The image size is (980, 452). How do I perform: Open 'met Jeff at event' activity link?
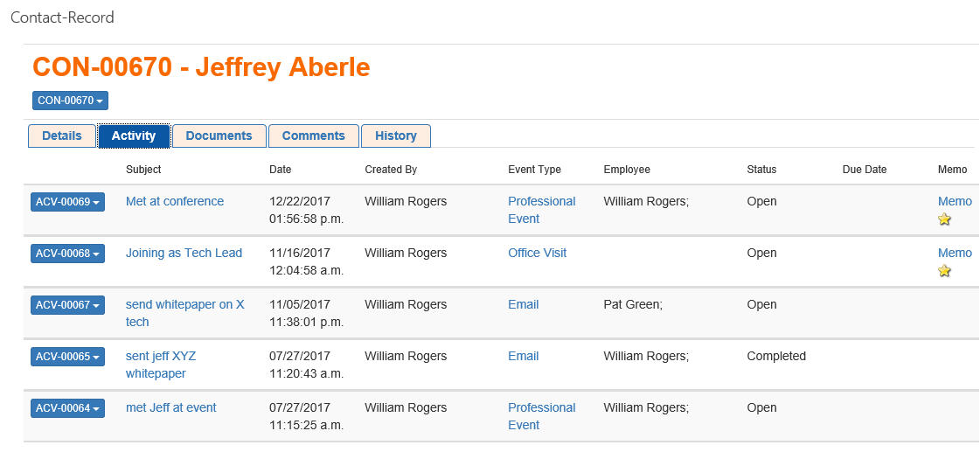point(170,407)
